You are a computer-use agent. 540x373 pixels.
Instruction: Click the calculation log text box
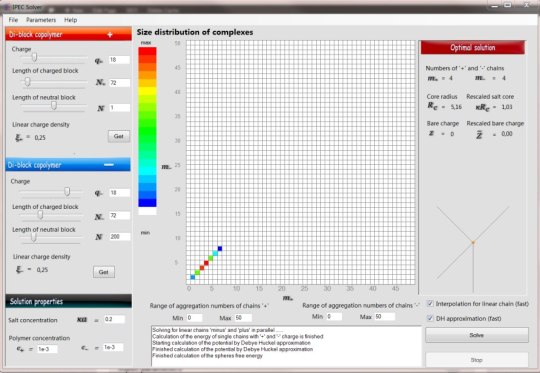coord(286,346)
